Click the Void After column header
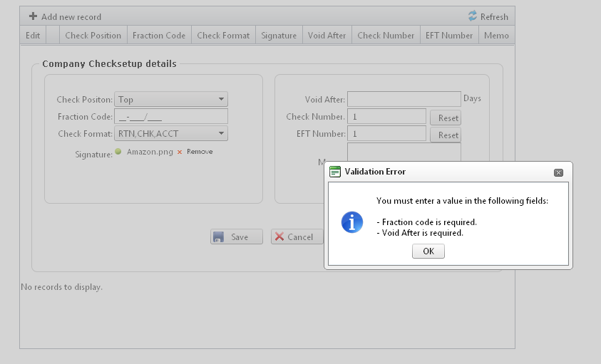This screenshot has width=601, height=364. pyautogui.click(x=327, y=36)
